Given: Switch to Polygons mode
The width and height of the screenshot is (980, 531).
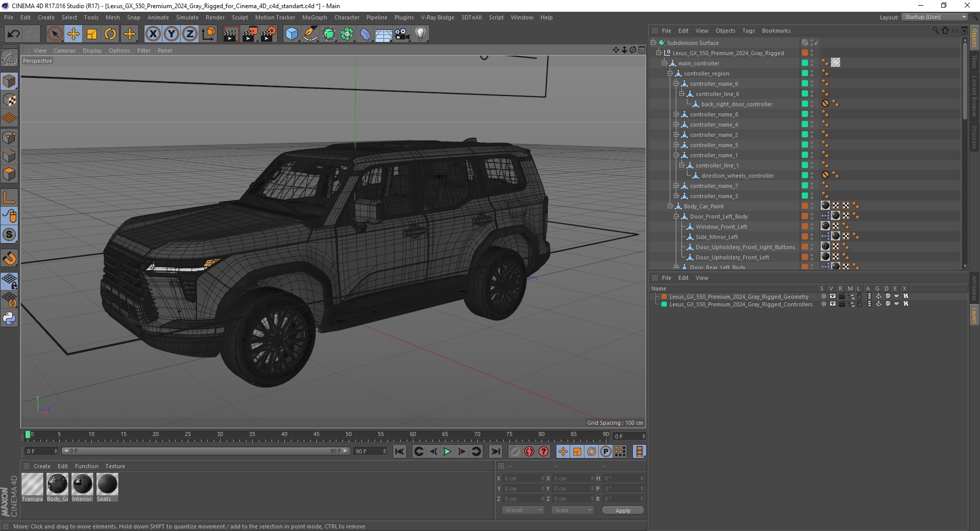Looking at the screenshot, I should coord(9,174).
